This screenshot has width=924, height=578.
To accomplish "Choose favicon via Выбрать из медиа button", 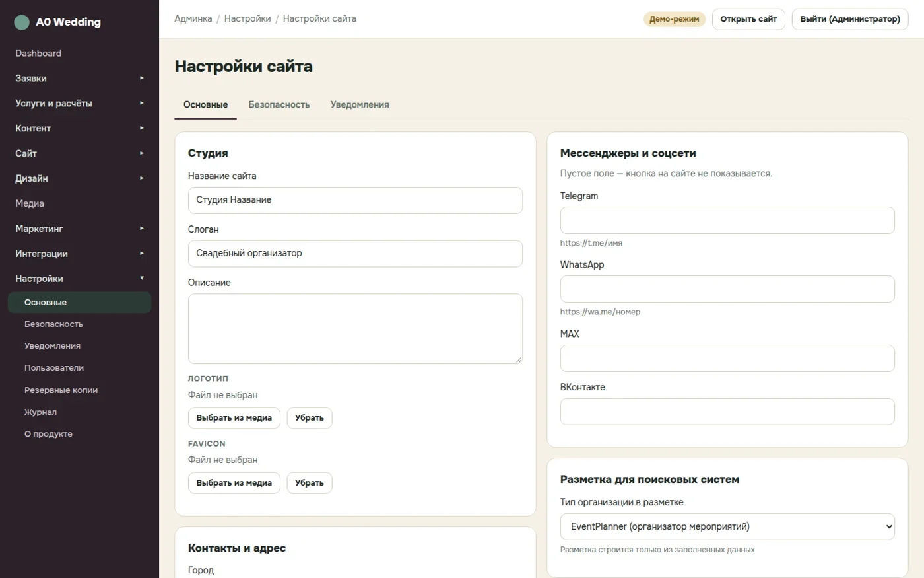I will click(234, 483).
